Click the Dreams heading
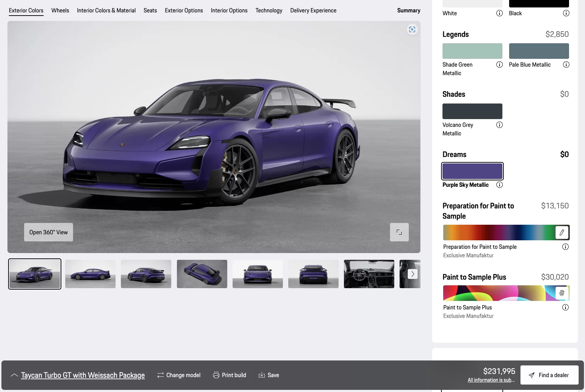585x392 pixels. coord(455,155)
